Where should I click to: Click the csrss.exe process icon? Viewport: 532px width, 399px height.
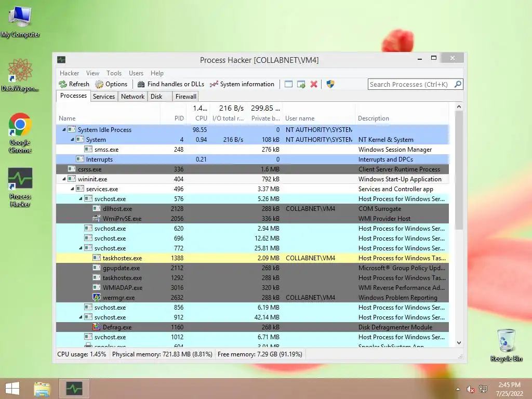coord(72,169)
